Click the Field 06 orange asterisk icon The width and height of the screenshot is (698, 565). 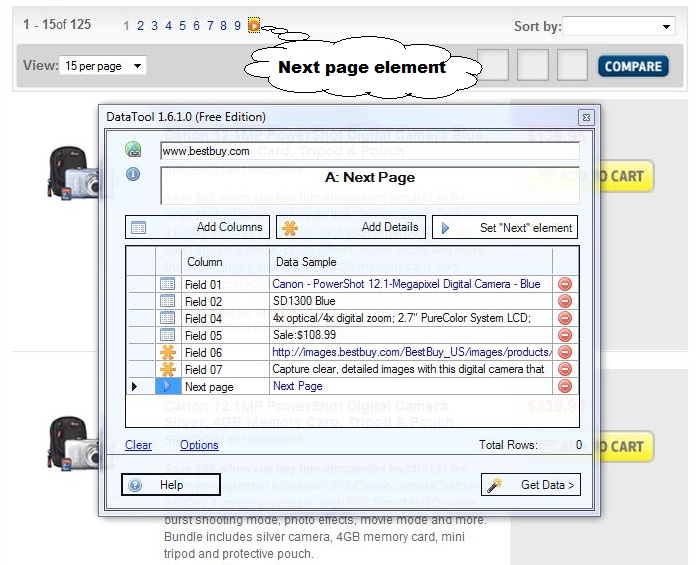tap(167, 353)
